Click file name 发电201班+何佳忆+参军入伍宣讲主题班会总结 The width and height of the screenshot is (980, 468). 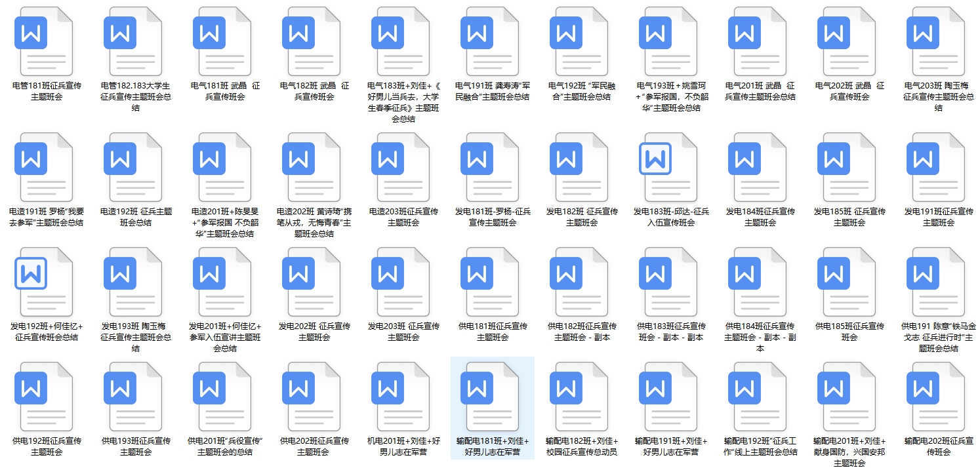coord(225,337)
